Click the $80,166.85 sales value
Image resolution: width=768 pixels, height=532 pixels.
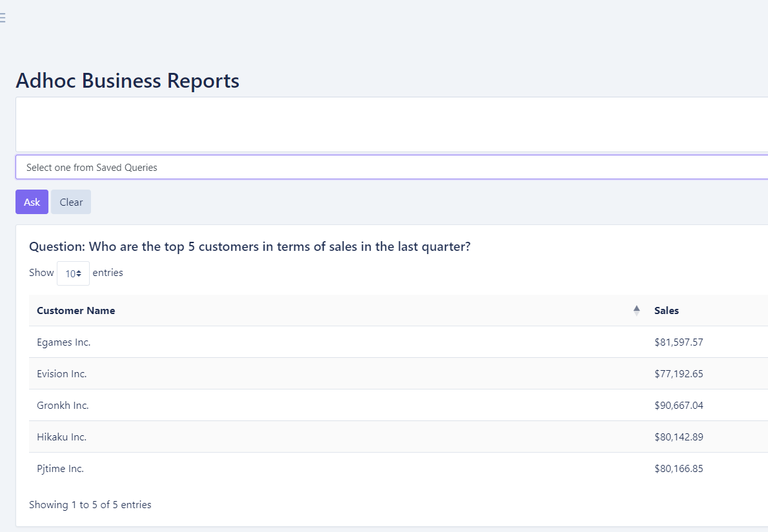coord(678,469)
